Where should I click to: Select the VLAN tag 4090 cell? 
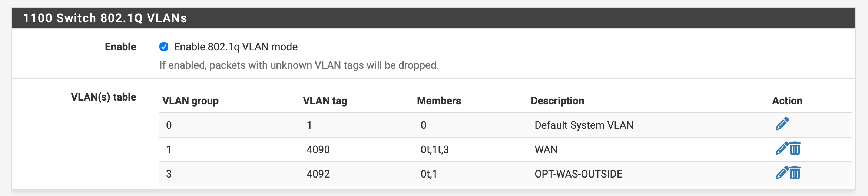coord(318,149)
